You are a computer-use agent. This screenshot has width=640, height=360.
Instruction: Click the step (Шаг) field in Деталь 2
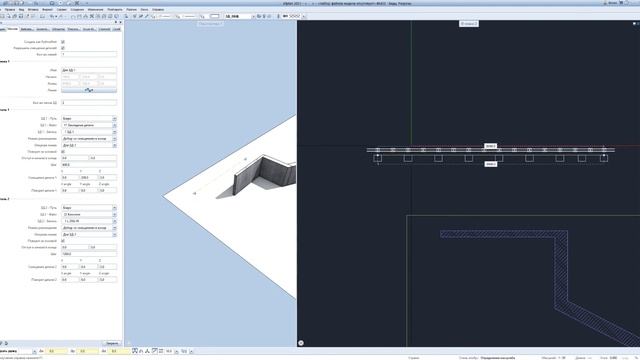[x=89, y=254]
